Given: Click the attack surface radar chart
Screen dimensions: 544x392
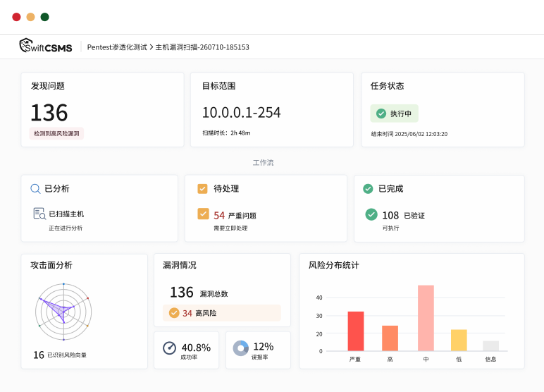Looking at the screenshot, I should pos(63,312).
